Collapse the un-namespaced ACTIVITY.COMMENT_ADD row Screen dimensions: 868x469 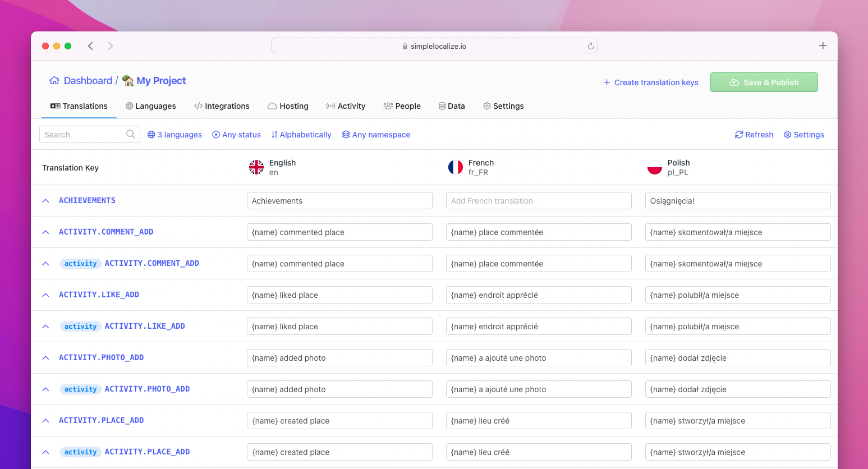[45, 232]
